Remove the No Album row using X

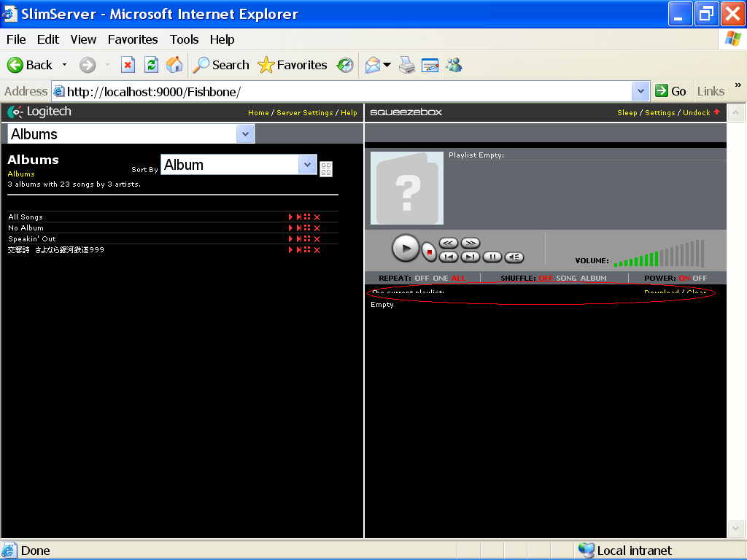pyautogui.click(x=317, y=228)
